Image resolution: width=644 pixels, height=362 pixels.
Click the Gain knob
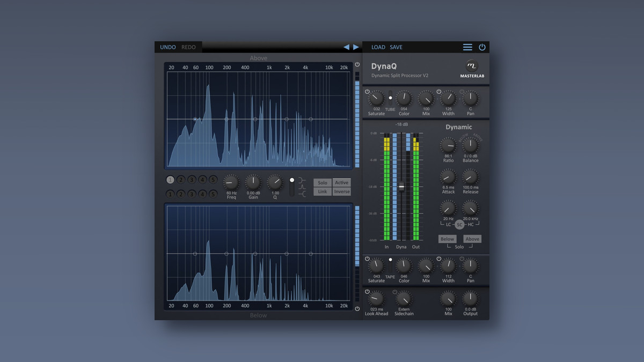tap(253, 182)
